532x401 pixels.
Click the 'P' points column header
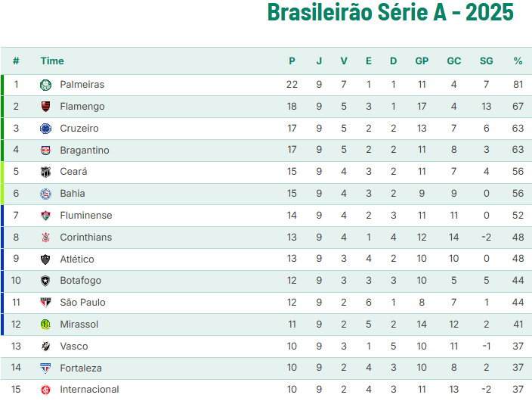(292, 61)
